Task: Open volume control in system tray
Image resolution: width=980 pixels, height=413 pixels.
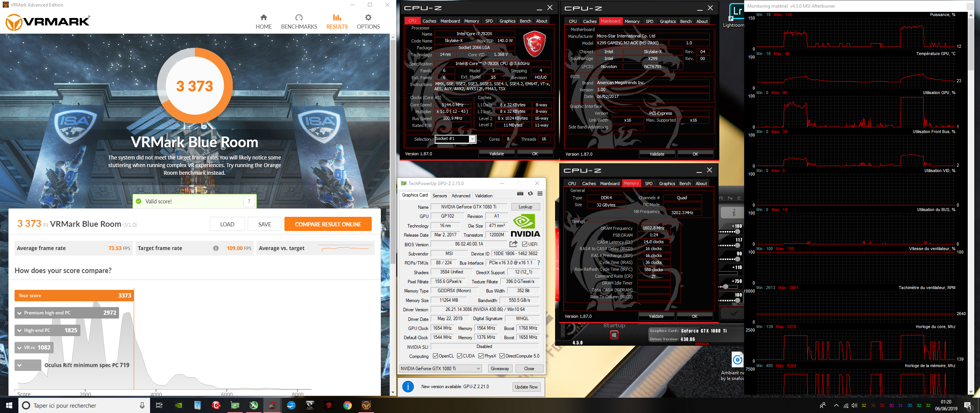Action: coord(855,405)
